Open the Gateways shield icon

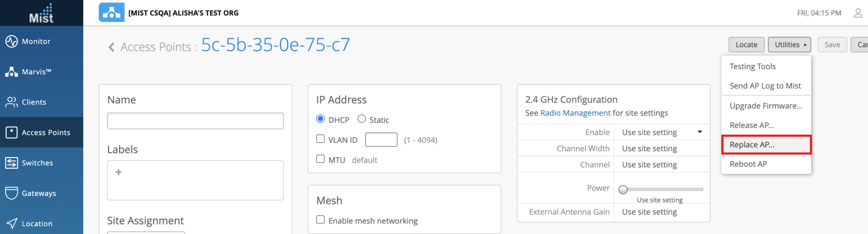point(11,193)
